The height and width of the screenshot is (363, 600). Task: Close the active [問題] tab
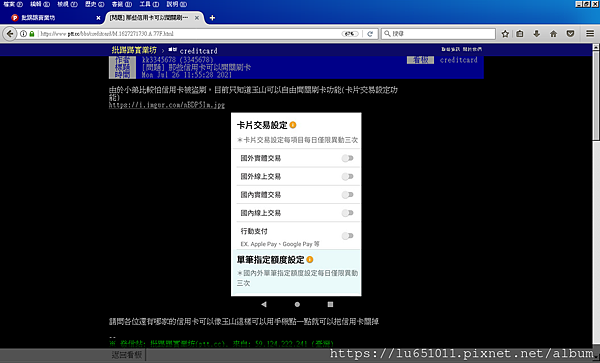197,18
